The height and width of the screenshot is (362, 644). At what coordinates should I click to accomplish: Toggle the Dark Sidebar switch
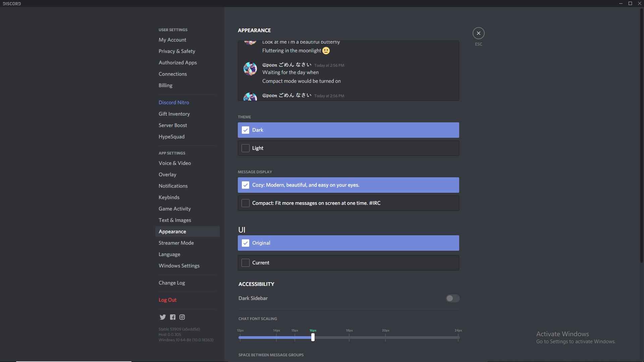point(452,298)
